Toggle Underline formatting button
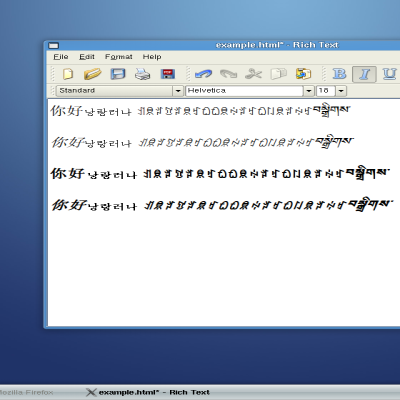400x400 pixels. 389,74
